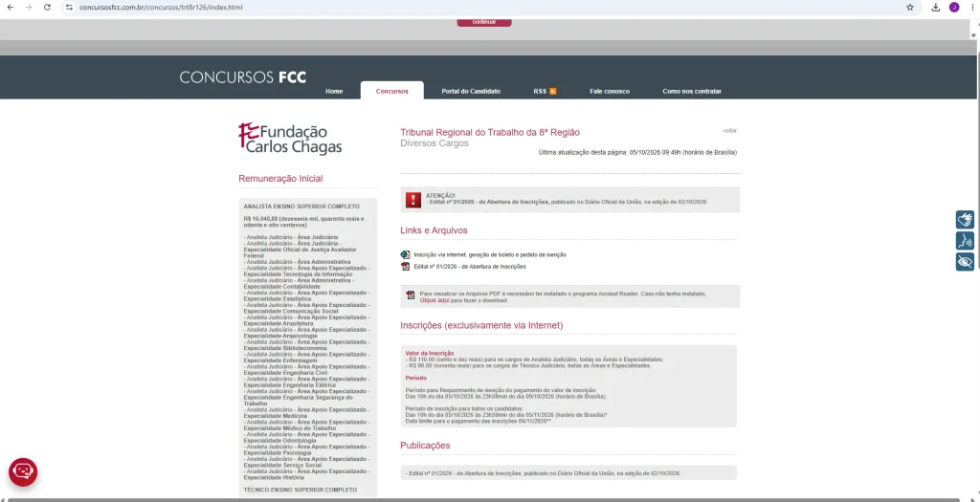Click 'Diversos Cargos' subtitle

click(x=434, y=143)
